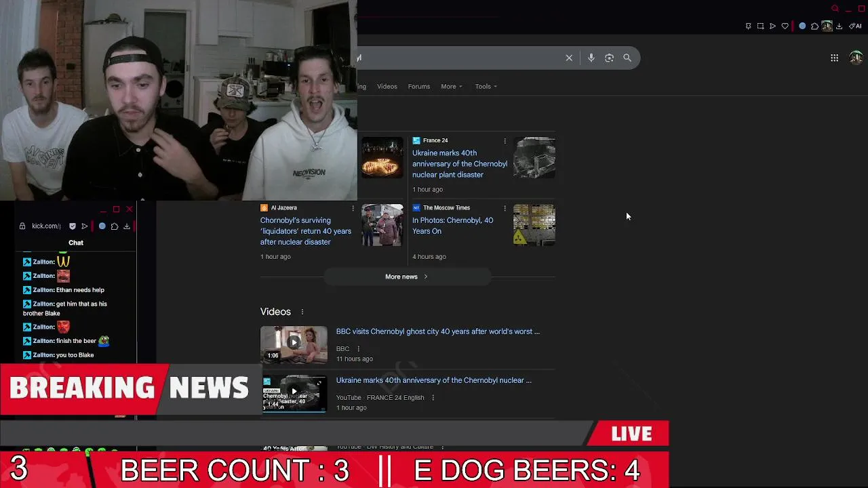The height and width of the screenshot is (488, 868).
Task: Click the blue circle extension in main toolbar
Action: coord(802,26)
